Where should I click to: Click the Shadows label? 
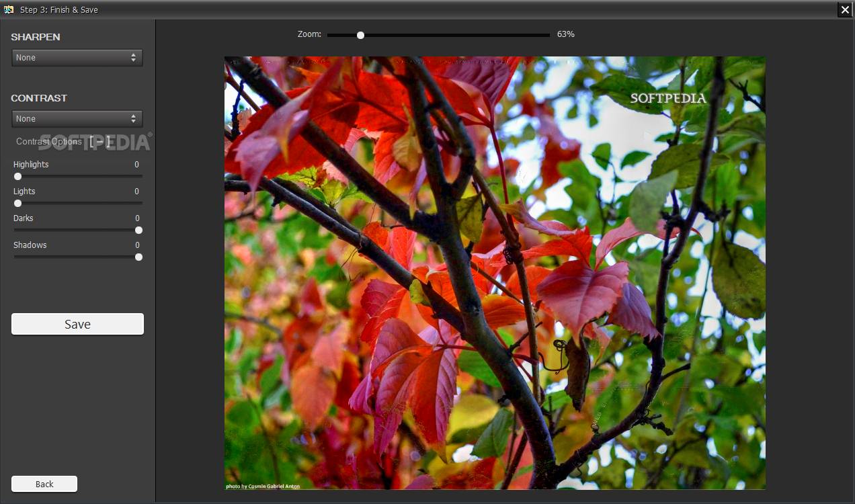point(30,245)
